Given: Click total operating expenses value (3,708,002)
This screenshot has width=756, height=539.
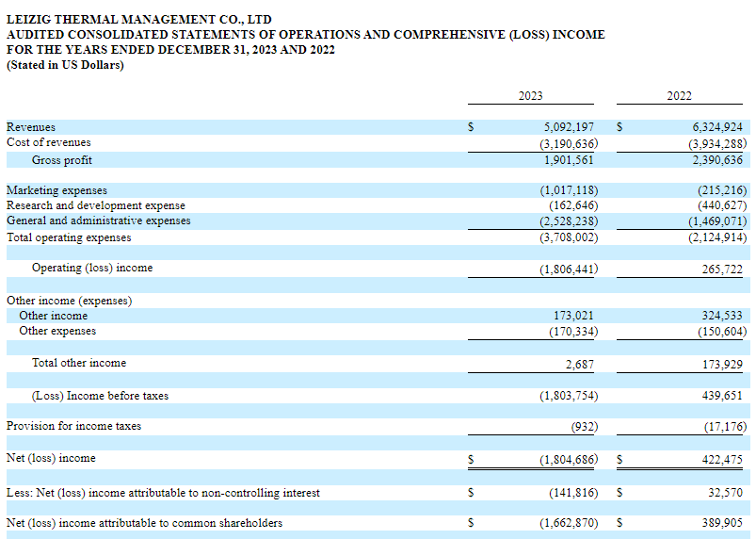Looking at the screenshot, I should coord(569,237).
